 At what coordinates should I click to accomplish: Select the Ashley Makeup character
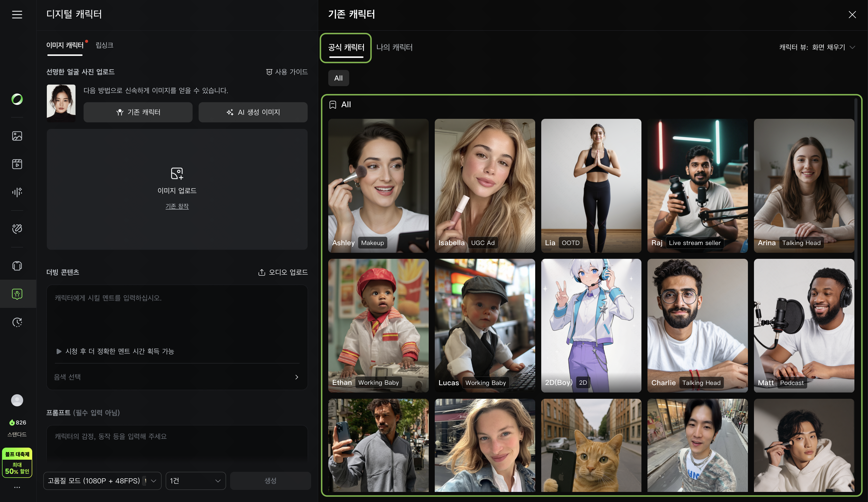(x=378, y=186)
